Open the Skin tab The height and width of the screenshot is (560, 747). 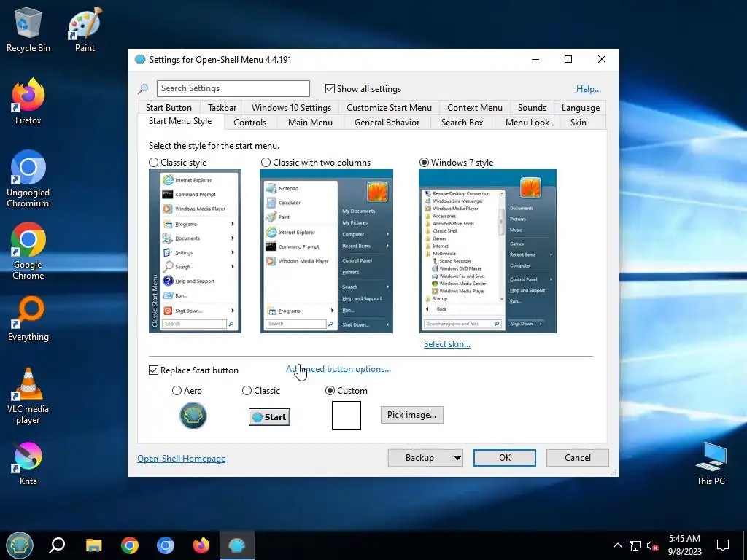point(578,122)
